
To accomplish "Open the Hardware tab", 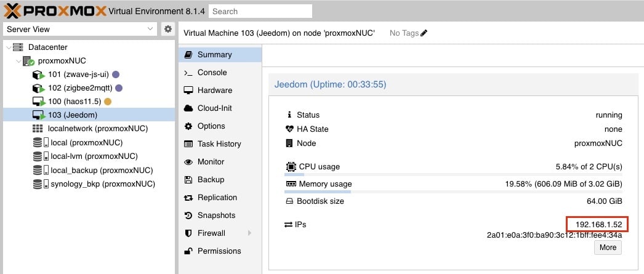I will click(220, 91).
